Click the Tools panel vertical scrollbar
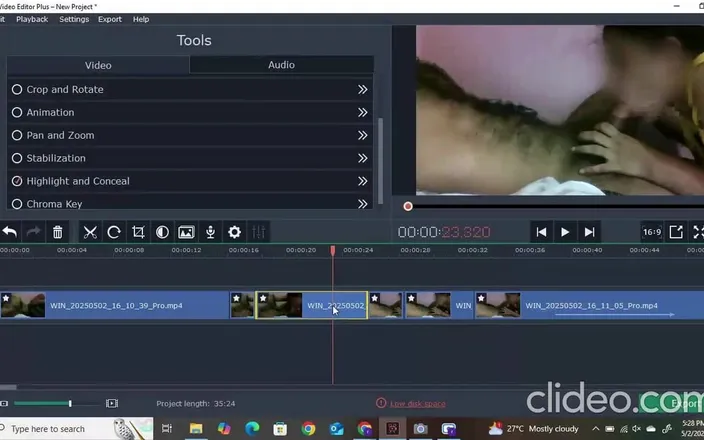Image resolution: width=704 pixels, height=440 pixels. pos(381,160)
